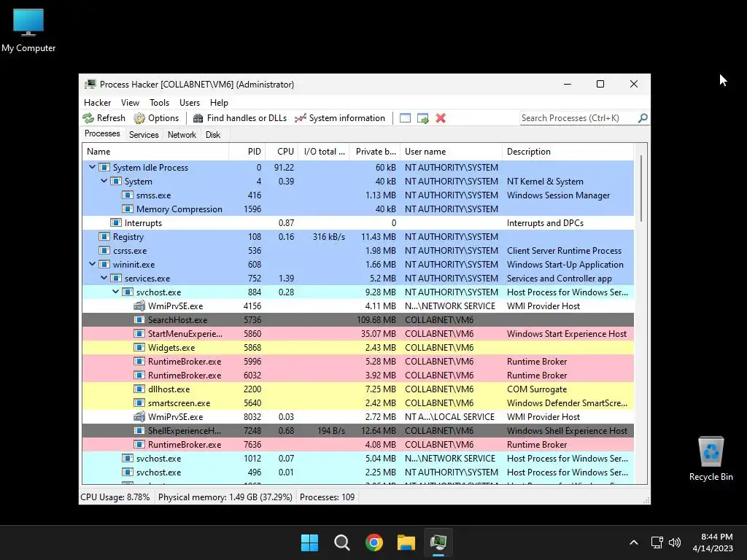Screen dimensions: 747x560
Task: Collapse the System process node
Action: (x=104, y=181)
